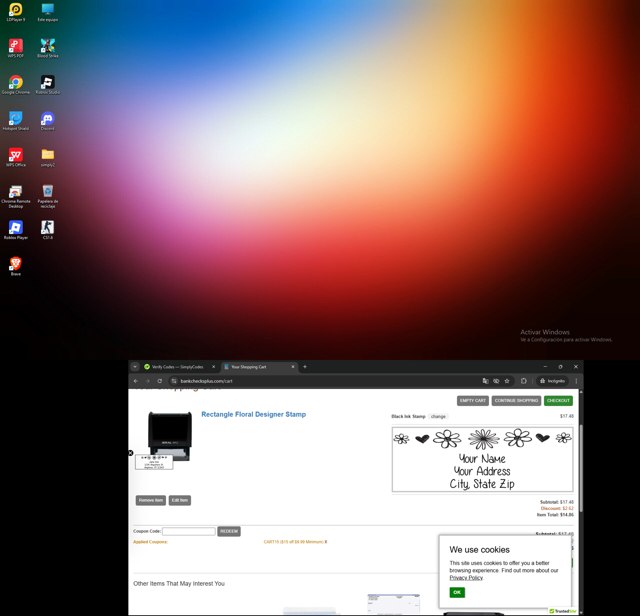Open the translate page icon

[485, 381]
